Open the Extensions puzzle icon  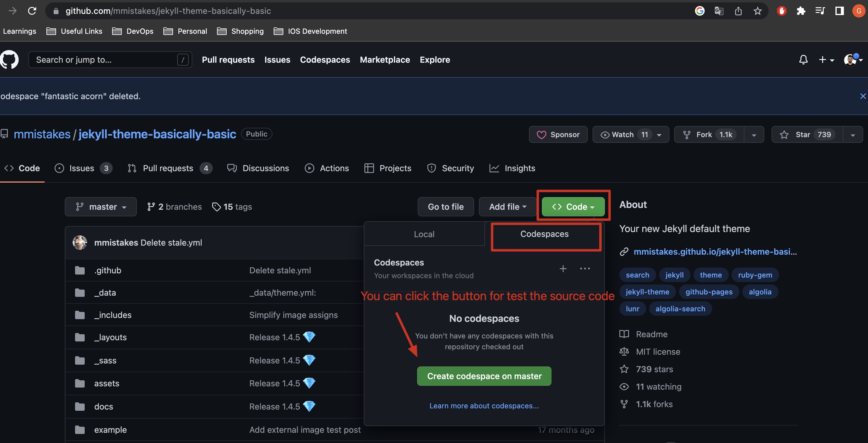[801, 11]
